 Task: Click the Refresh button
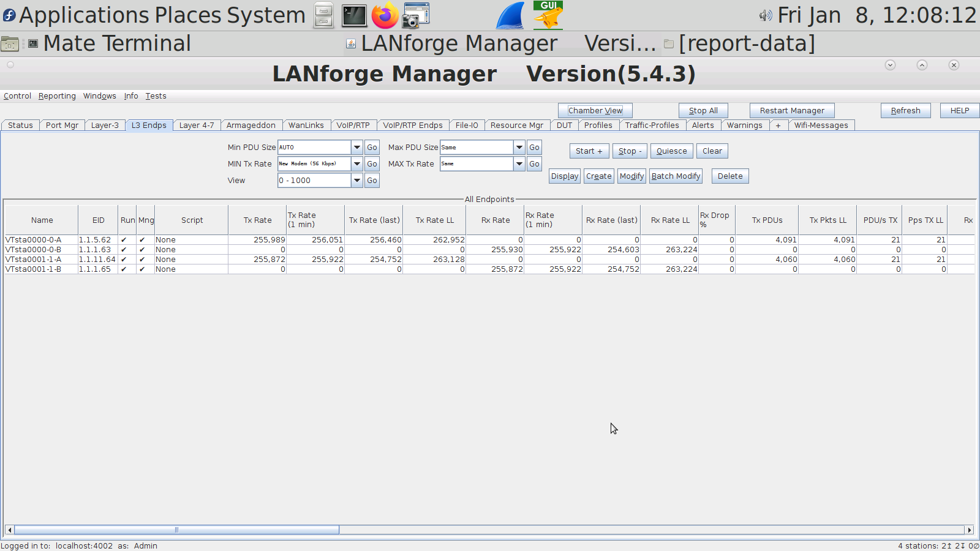(906, 111)
